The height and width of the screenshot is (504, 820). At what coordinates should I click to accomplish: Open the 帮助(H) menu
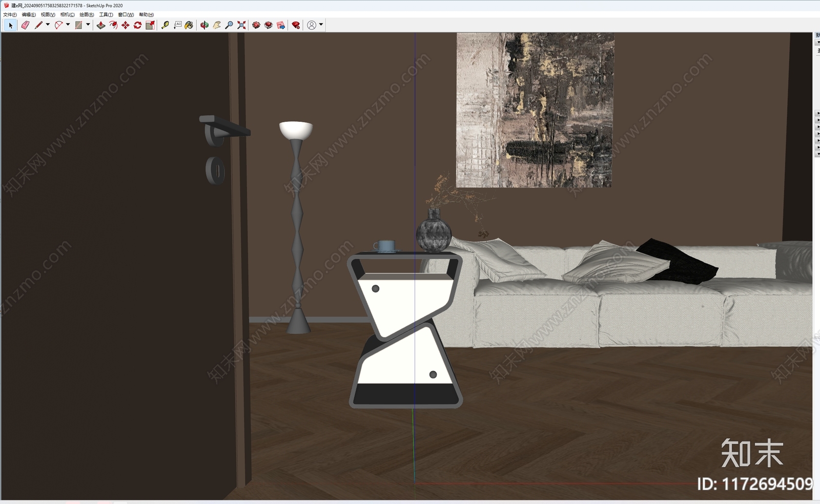pyautogui.click(x=147, y=15)
